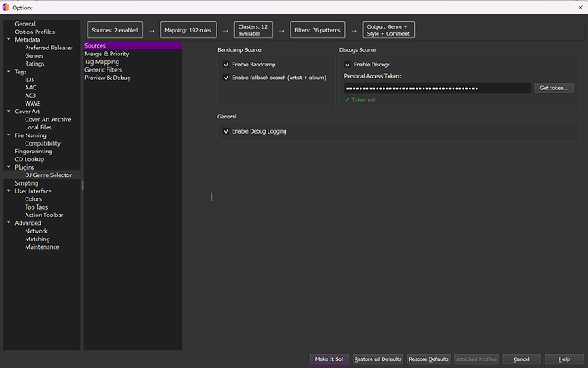Open the Merge & Priority page
588x368 pixels.
coord(107,54)
